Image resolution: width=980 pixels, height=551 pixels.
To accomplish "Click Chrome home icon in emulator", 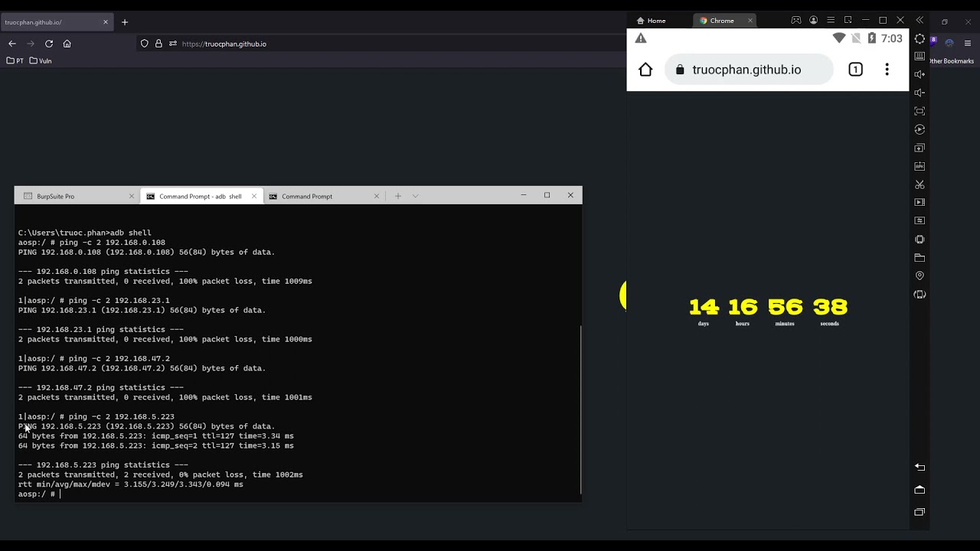I will point(645,70).
